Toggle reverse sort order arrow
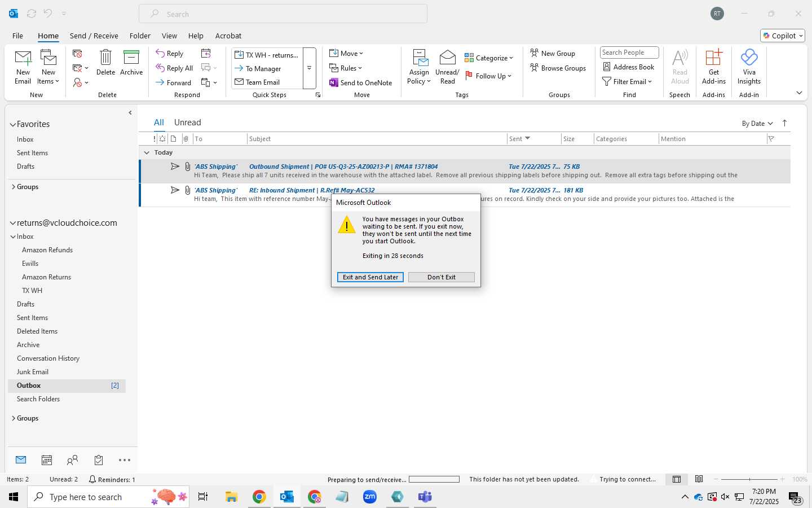This screenshot has height=508, width=812. 784,123
